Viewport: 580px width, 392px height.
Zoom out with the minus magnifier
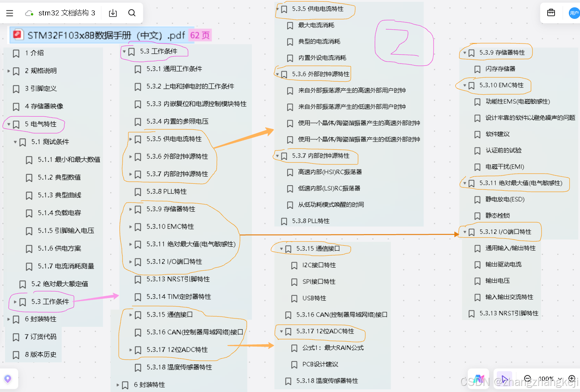pos(528,379)
